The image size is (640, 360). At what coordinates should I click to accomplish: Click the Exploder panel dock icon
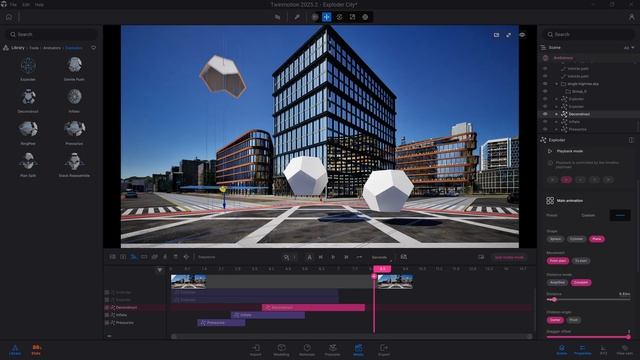pos(631,140)
